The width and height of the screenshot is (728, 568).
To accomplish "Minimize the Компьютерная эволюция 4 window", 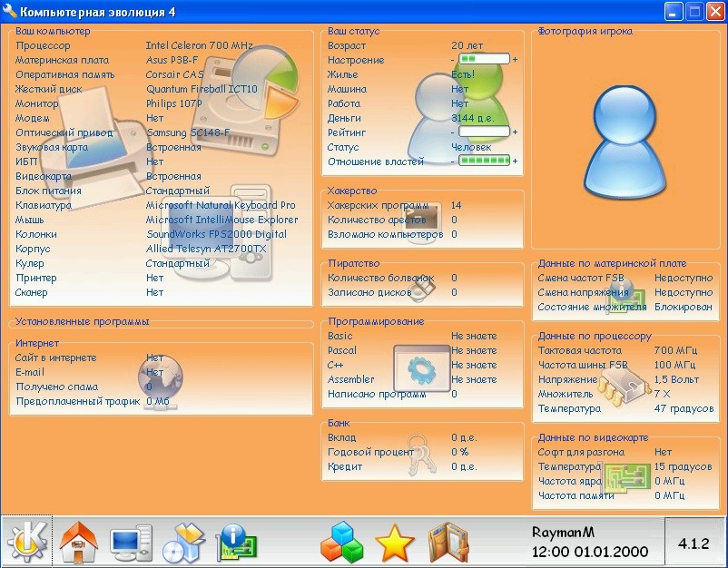I will coord(674,11).
